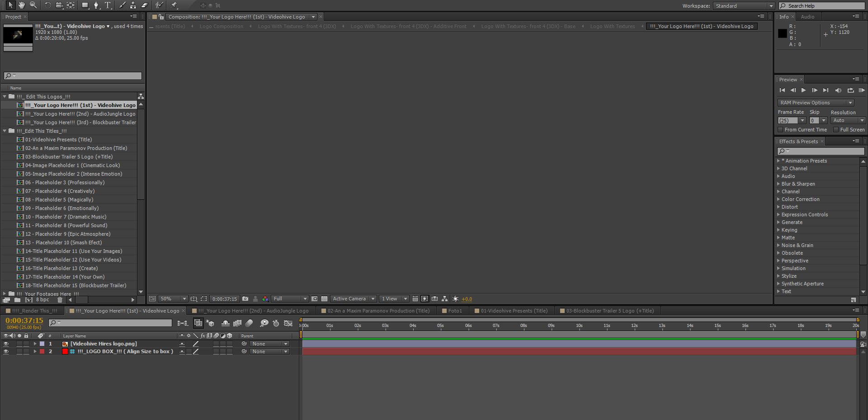Open the RAM Preview Options dropdown
This screenshot has width=868, height=420.
(816, 103)
